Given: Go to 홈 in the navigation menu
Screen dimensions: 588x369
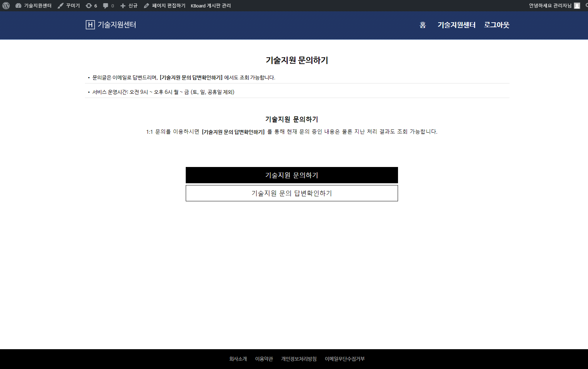Looking at the screenshot, I should pyautogui.click(x=422, y=25).
